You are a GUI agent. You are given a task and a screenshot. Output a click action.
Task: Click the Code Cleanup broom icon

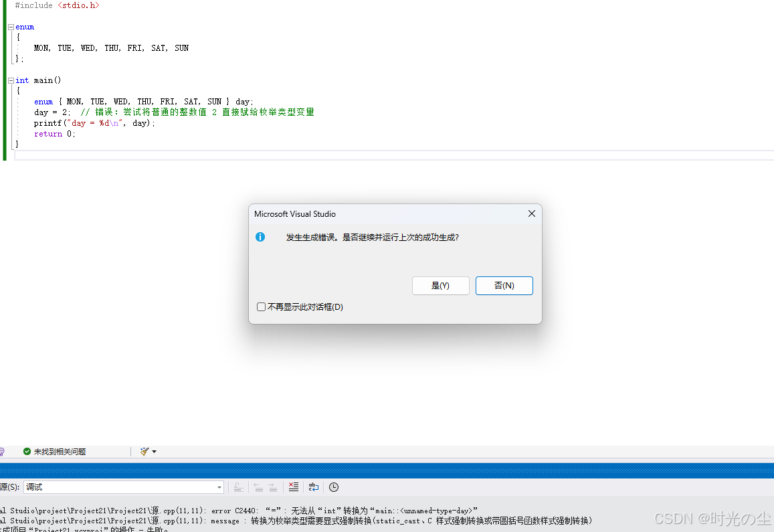tap(144, 451)
